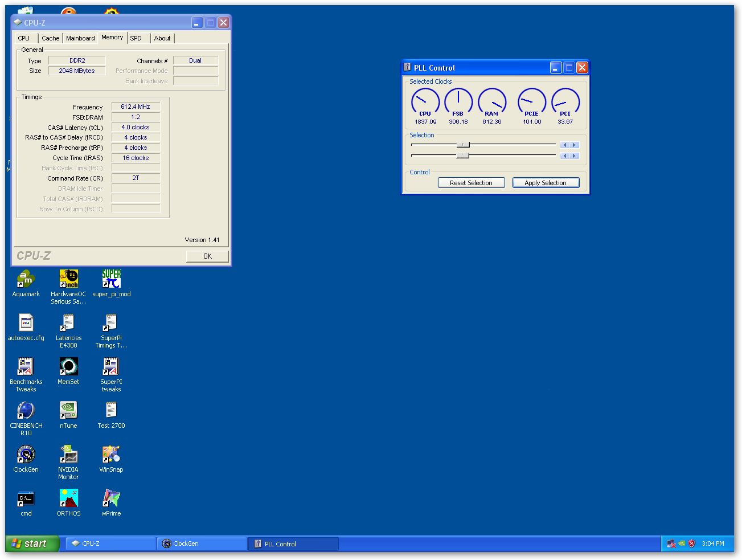742x560 pixels.
Task: Click the CPU-Z title bar icon
Action: 18,22
